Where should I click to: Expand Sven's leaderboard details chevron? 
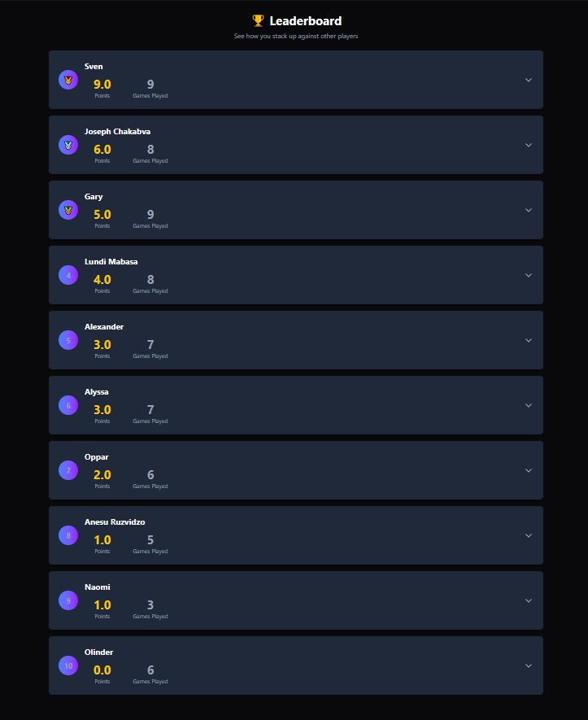point(529,80)
